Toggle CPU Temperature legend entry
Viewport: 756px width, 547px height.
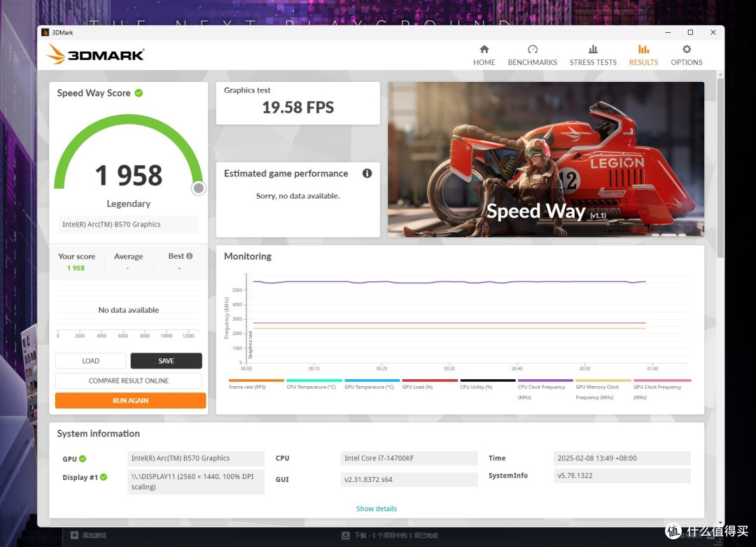[x=314, y=385]
